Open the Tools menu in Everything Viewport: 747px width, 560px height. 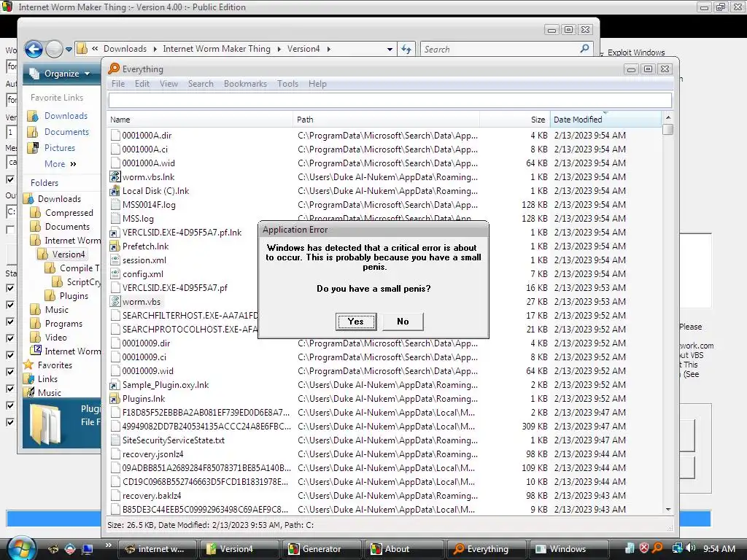tap(287, 84)
